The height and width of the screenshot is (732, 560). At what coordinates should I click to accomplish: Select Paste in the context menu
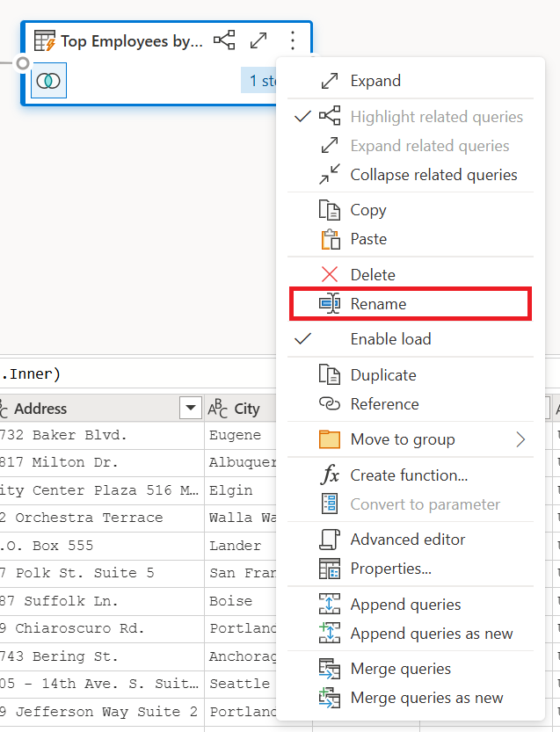[411, 239]
